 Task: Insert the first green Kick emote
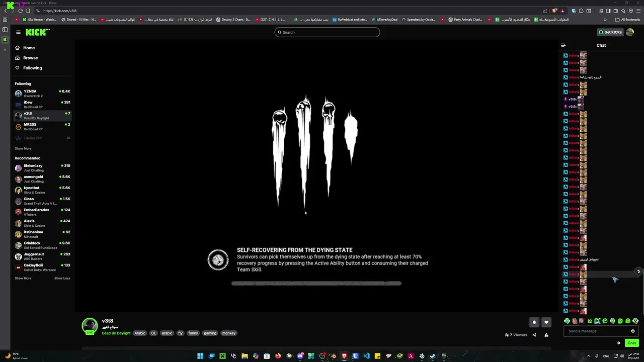click(567, 321)
